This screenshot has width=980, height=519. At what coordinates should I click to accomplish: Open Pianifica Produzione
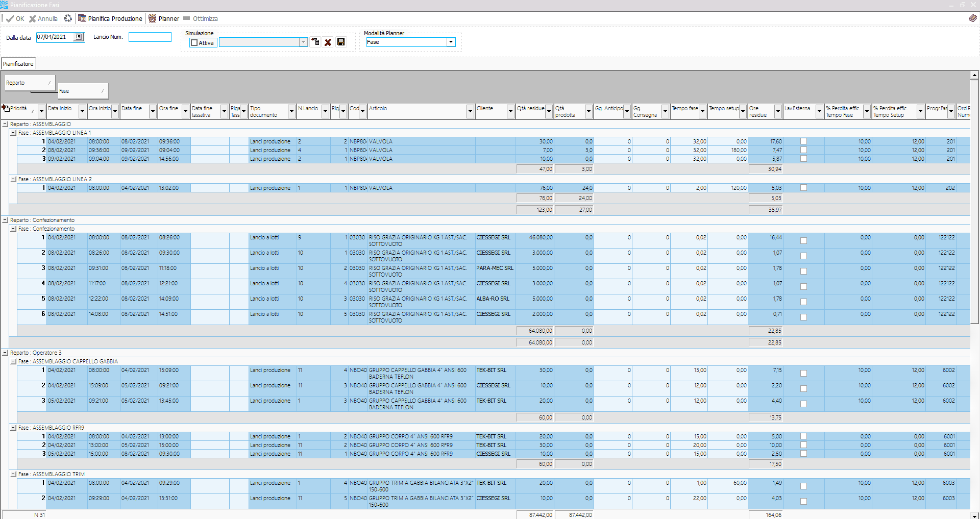click(110, 19)
